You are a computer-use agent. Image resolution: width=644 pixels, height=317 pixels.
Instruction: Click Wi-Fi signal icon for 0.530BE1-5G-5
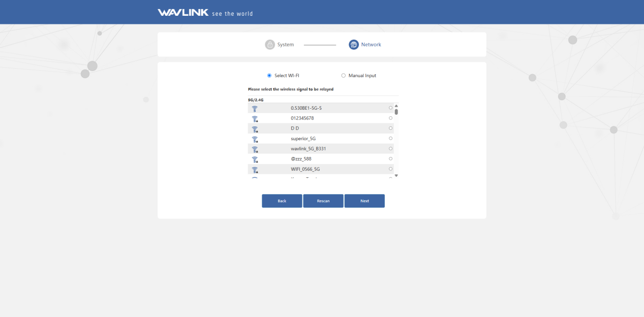[255, 108]
